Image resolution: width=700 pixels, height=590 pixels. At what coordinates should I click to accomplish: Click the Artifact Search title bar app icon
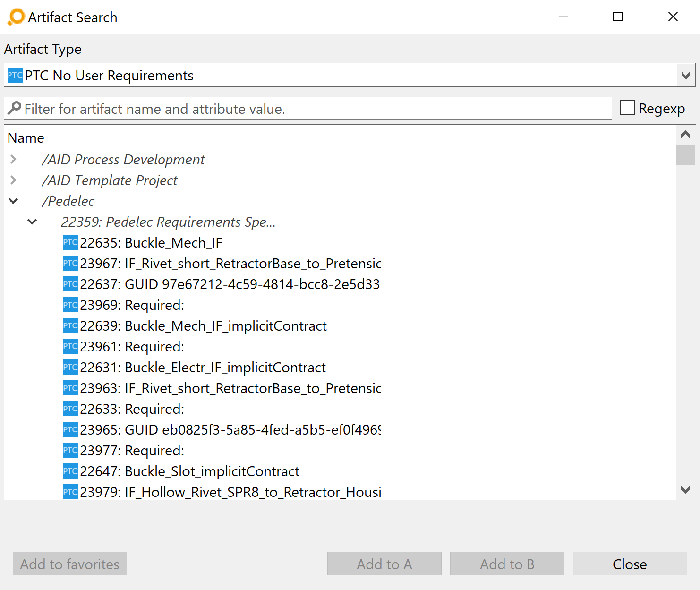[x=16, y=17]
